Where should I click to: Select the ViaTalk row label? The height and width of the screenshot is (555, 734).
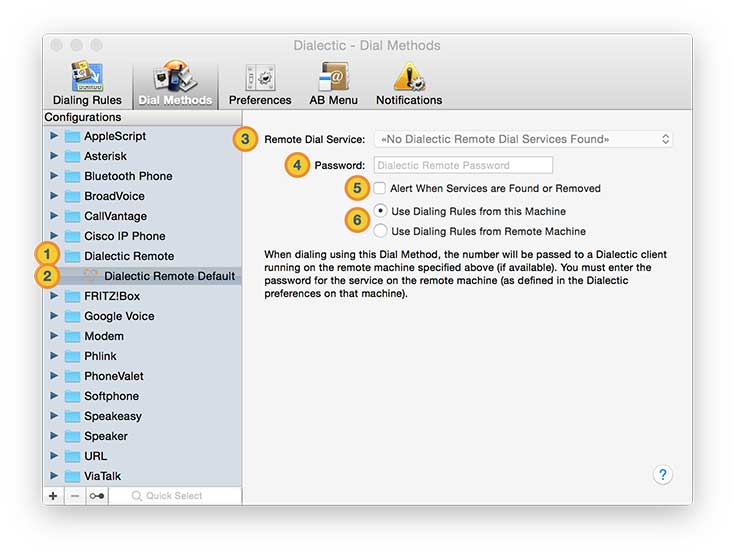[x=103, y=476]
